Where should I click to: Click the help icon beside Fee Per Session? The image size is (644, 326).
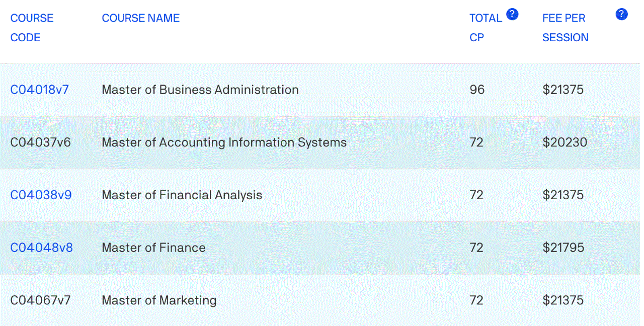[x=621, y=14]
